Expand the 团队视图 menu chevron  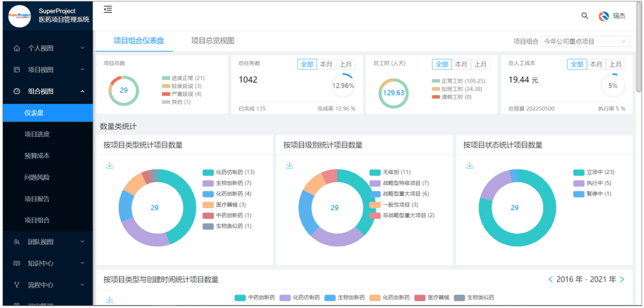(x=82, y=242)
